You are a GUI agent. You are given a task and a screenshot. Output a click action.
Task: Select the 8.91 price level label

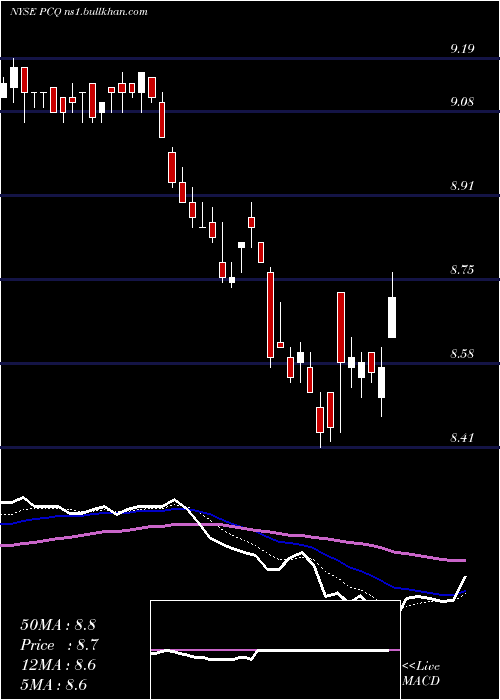click(x=461, y=186)
